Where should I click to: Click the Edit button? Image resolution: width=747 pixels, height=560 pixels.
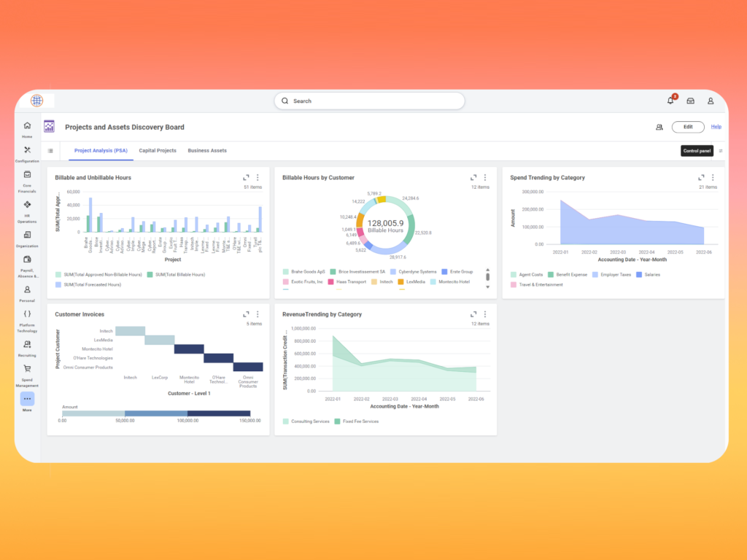coord(688,127)
